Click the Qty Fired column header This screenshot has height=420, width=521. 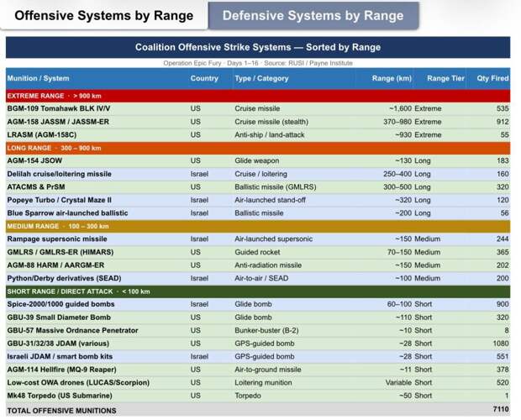tap(492, 78)
